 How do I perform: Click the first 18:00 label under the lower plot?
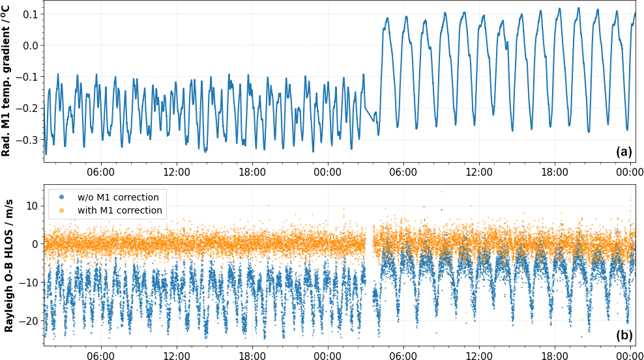pyautogui.click(x=252, y=356)
